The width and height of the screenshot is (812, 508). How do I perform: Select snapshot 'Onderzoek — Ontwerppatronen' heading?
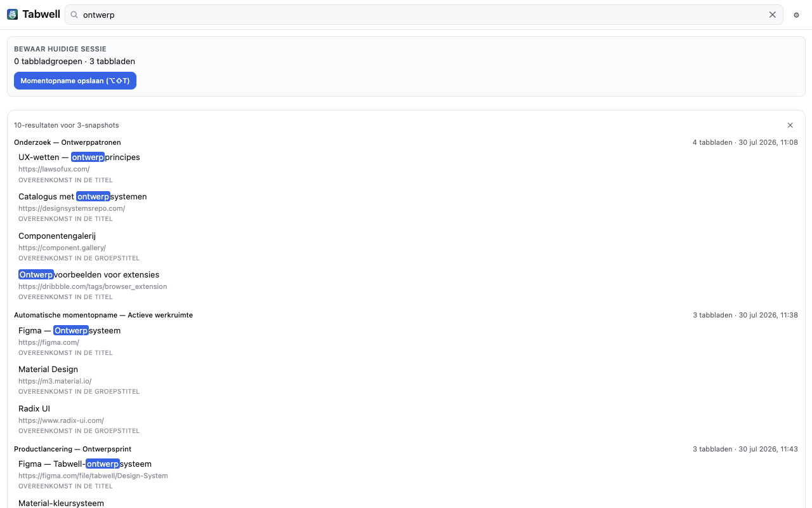[67, 142]
